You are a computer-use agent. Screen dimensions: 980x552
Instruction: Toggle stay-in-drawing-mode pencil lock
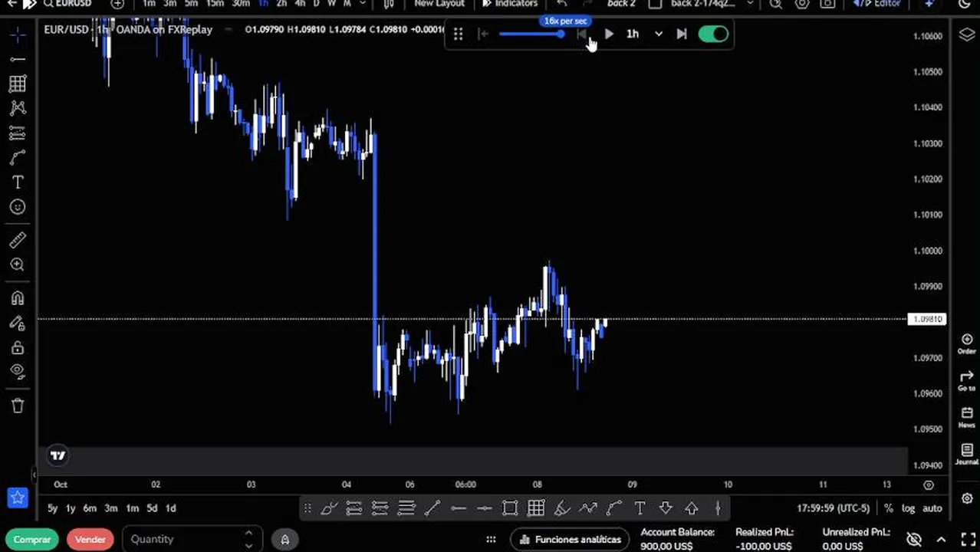point(18,323)
